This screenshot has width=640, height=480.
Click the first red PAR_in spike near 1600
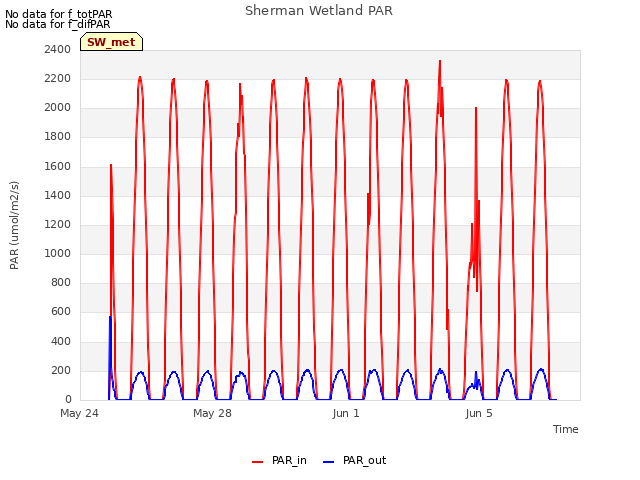(111, 167)
